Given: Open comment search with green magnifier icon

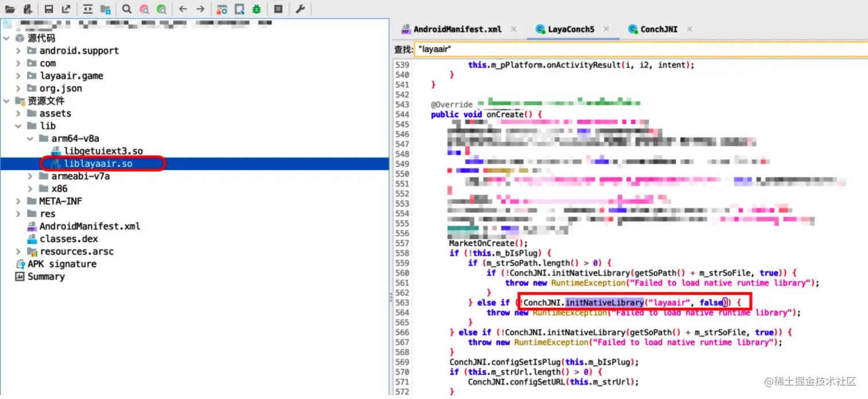Looking at the screenshot, I should pyautogui.click(x=162, y=9).
